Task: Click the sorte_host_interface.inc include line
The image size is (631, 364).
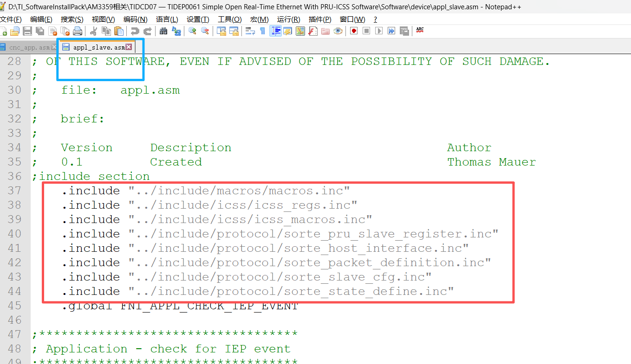Action: tap(265, 248)
